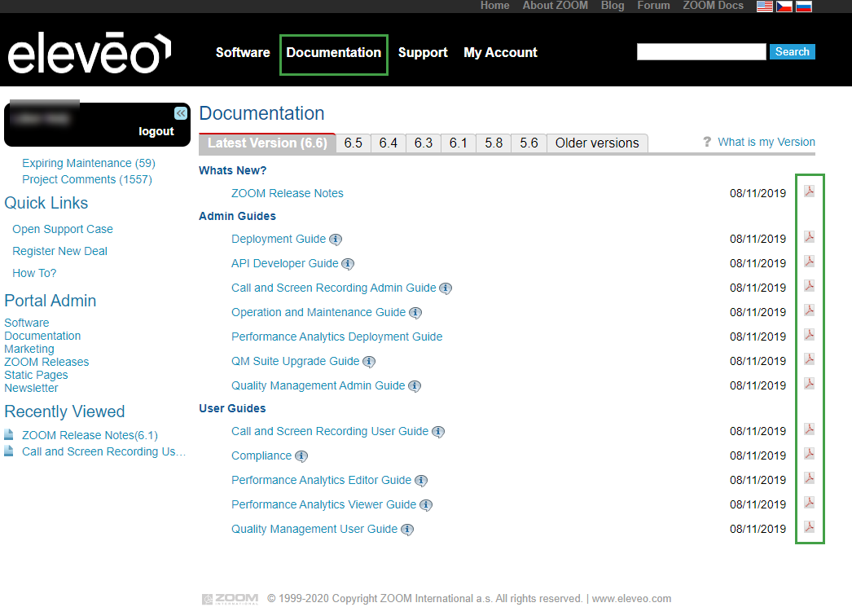Screen dimensions: 852x616
Task: Open PDF icon for Deployment Guide
Action: (x=809, y=237)
